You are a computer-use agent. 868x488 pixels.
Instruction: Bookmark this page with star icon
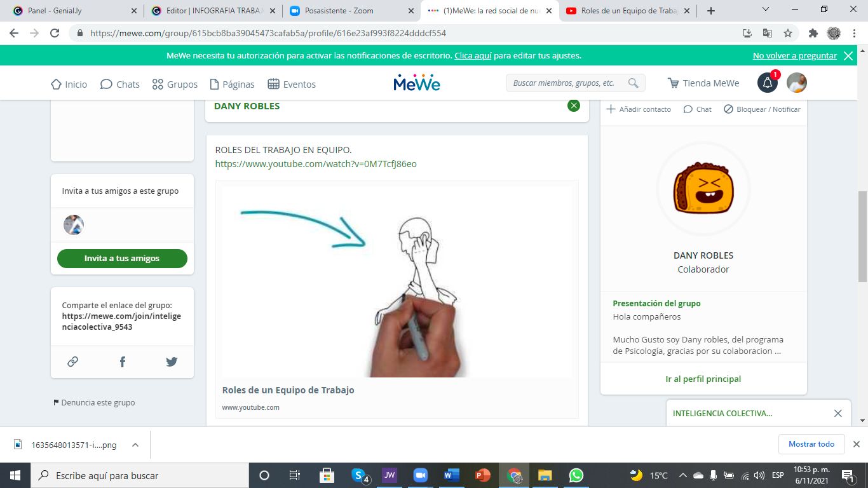tap(788, 33)
